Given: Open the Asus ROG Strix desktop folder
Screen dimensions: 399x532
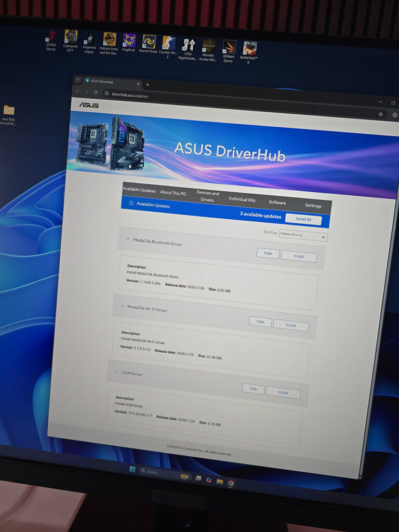Looking at the screenshot, I should pyautogui.click(x=9, y=110).
